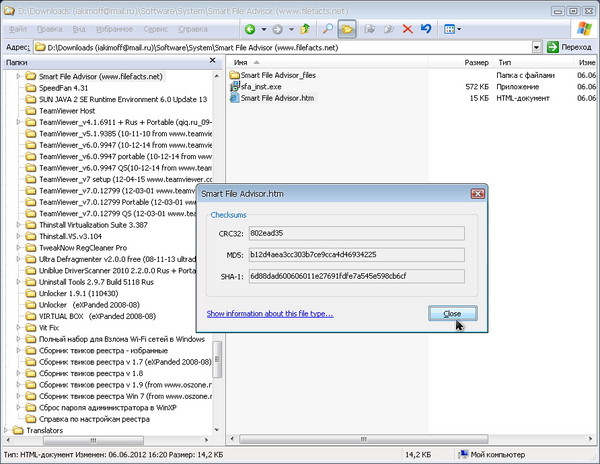Click the blue Undo arrow icon
Screen dimensions: 600x464
click(426, 29)
